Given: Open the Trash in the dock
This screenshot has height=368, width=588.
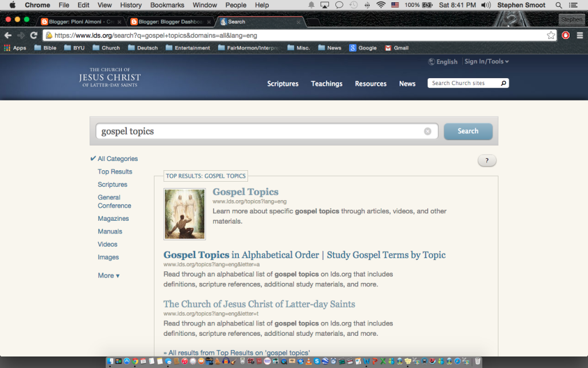Looking at the screenshot, I should click(477, 361).
